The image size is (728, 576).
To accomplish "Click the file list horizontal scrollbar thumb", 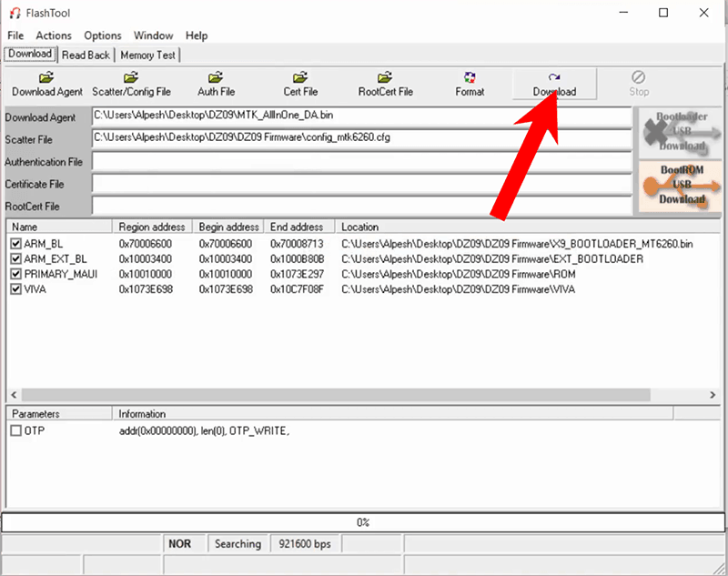I will coord(336,395).
